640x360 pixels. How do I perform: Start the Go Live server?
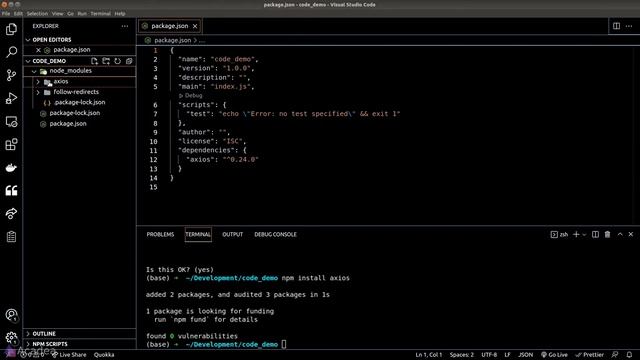(554, 355)
